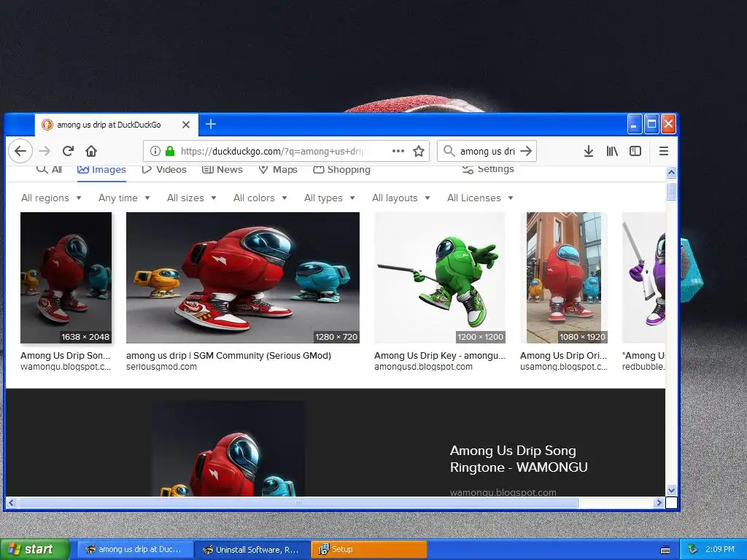Expand the Any time filter

coord(124,198)
